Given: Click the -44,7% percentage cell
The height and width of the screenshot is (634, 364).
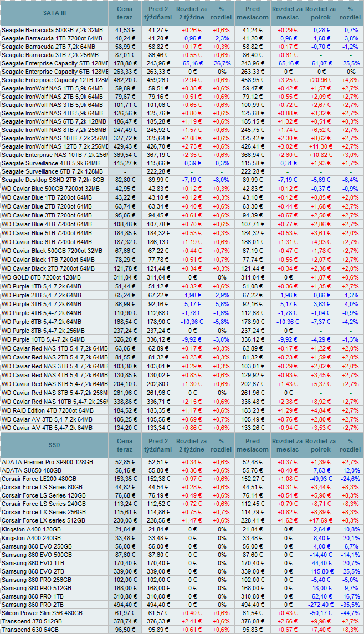Looking at the screenshot, I should point(350,613).
